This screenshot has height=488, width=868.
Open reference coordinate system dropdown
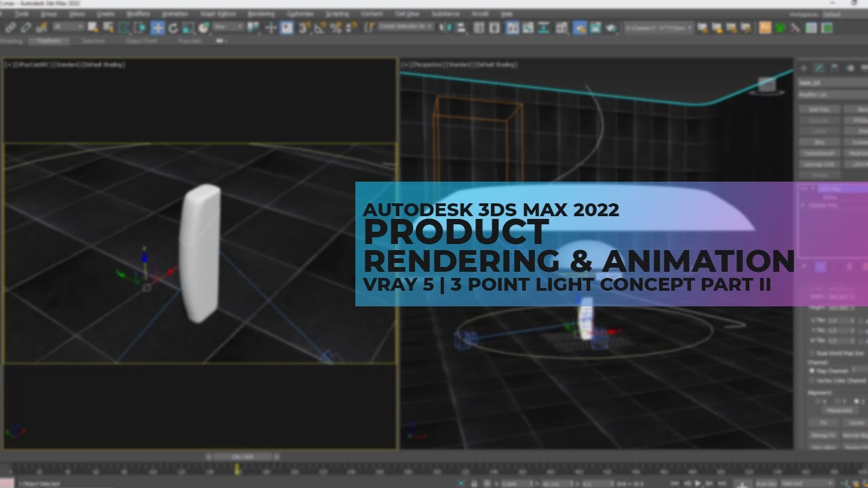pyautogui.click(x=230, y=27)
